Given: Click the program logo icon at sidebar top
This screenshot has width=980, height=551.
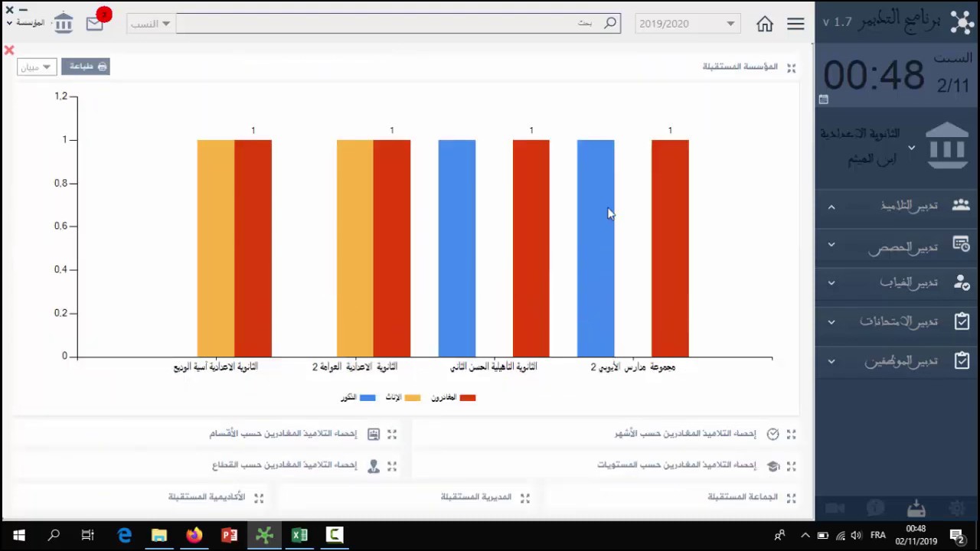Looking at the screenshot, I should pyautogui.click(x=962, y=21).
